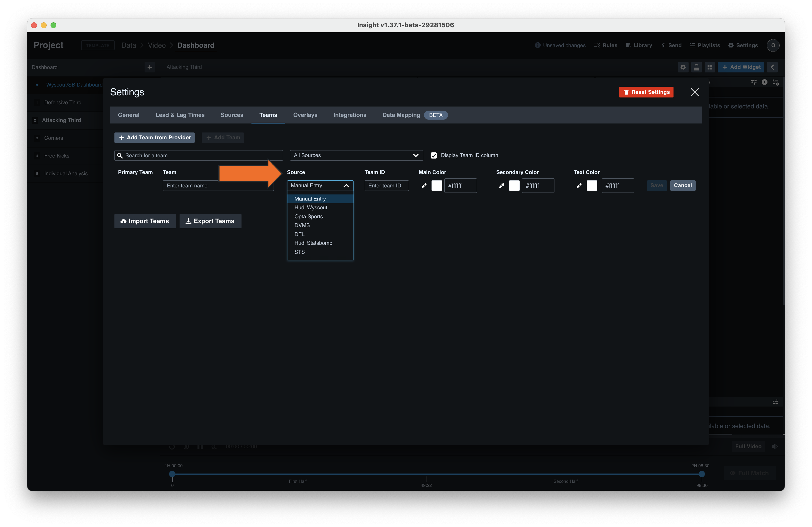The width and height of the screenshot is (812, 527).
Task: Go to Video in the breadcrumb
Action: tap(157, 45)
